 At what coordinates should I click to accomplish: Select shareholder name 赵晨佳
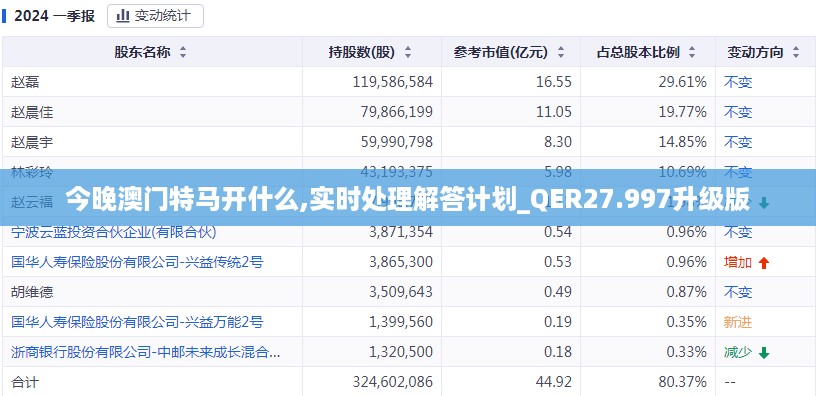[x=32, y=112]
